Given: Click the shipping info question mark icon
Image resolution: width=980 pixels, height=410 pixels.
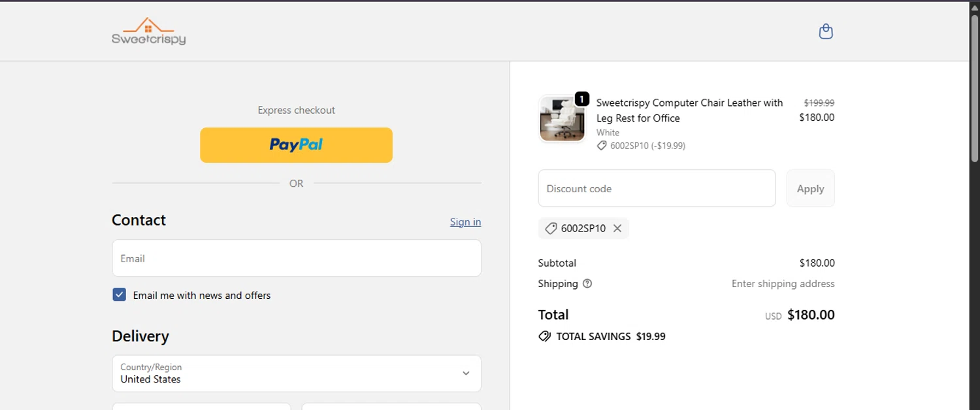Looking at the screenshot, I should point(587,284).
